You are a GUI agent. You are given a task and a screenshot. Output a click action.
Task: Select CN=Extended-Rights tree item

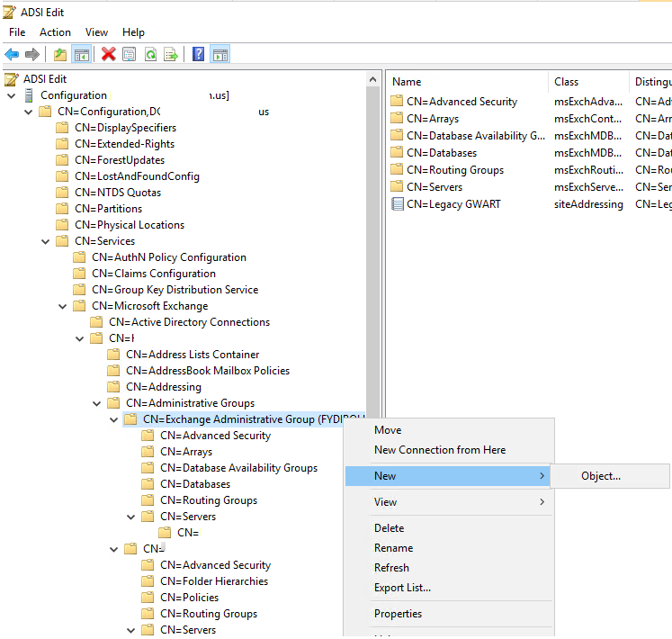pos(124,144)
